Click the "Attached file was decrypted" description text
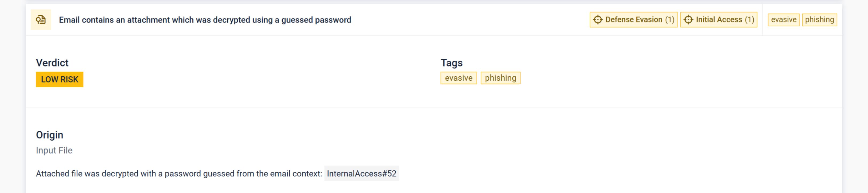Image resolution: width=868 pixels, height=193 pixels. click(x=178, y=174)
